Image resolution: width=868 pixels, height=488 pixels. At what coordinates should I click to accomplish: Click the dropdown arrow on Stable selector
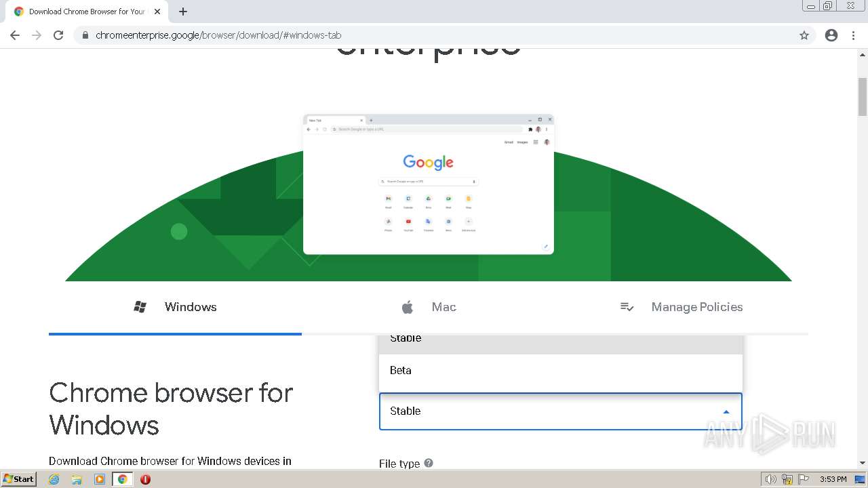[726, 412]
